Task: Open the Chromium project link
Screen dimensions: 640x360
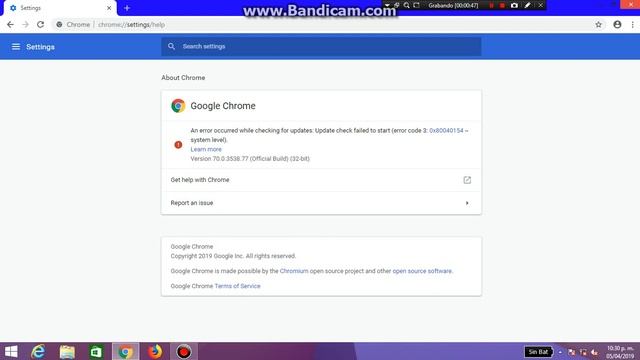Action: (x=294, y=271)
